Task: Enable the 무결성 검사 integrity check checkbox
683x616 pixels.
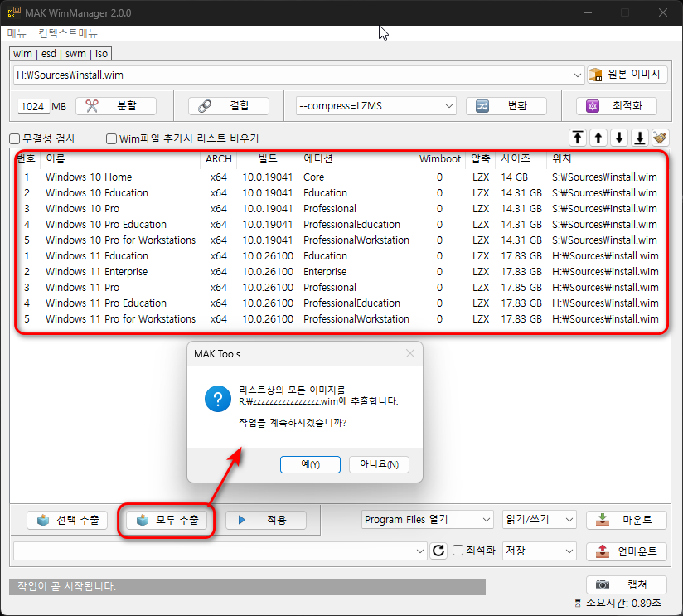Action: (x=15, y=138)
